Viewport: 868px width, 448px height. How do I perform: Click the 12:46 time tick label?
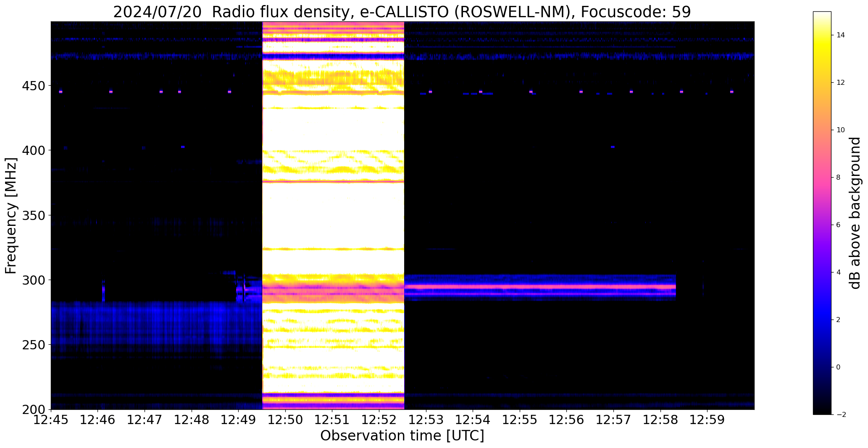(x=98, y=419)
